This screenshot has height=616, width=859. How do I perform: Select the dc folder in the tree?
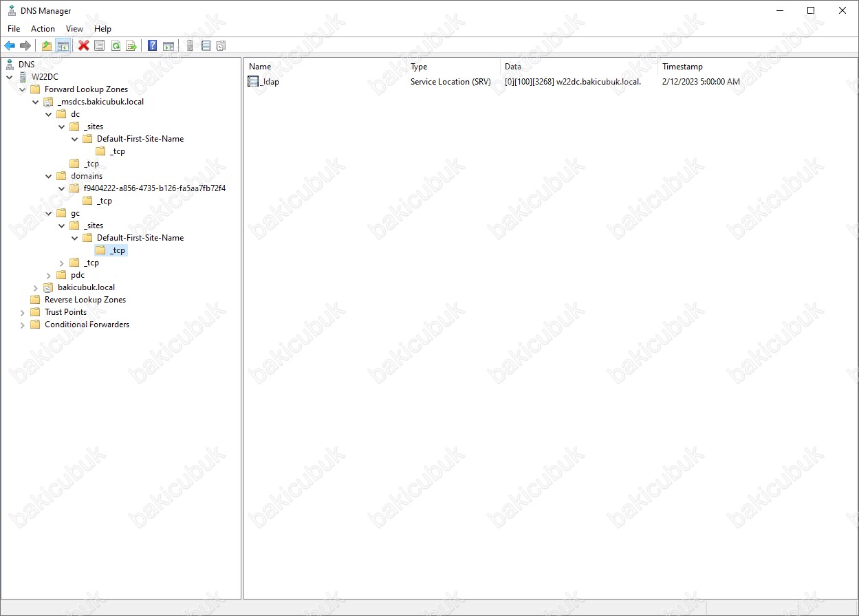[75, 114]
